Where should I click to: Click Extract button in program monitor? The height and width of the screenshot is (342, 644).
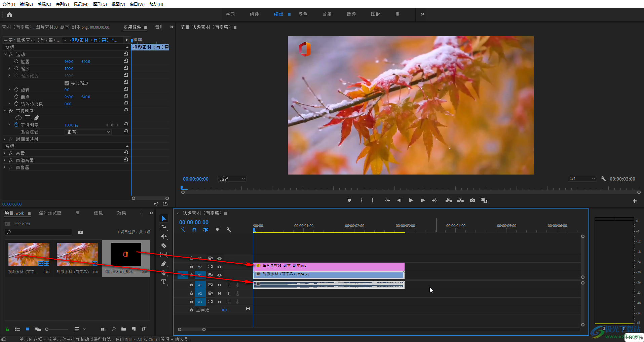(460, 200)
